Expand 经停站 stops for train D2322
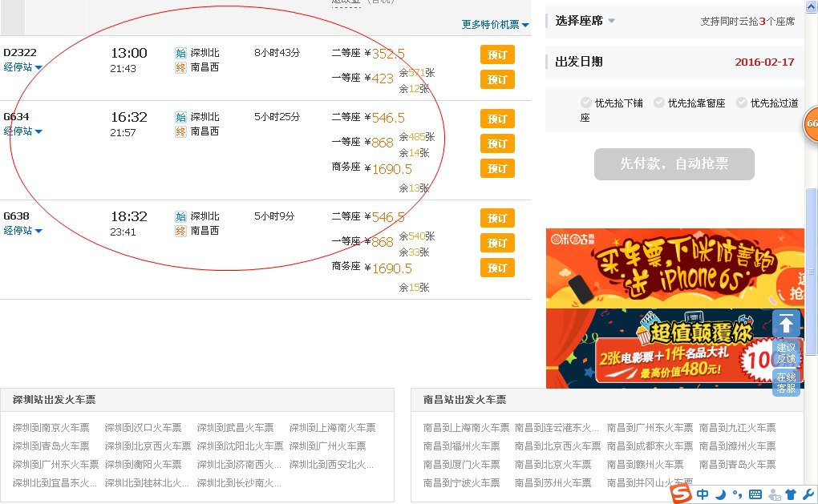The height and width of the screenshot is (504, 818). point(22,67)
